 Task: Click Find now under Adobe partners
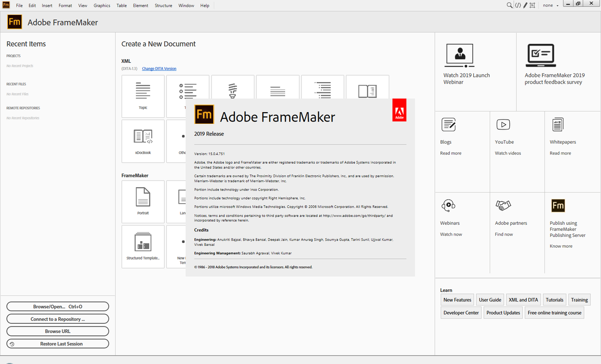pos(504,235)
